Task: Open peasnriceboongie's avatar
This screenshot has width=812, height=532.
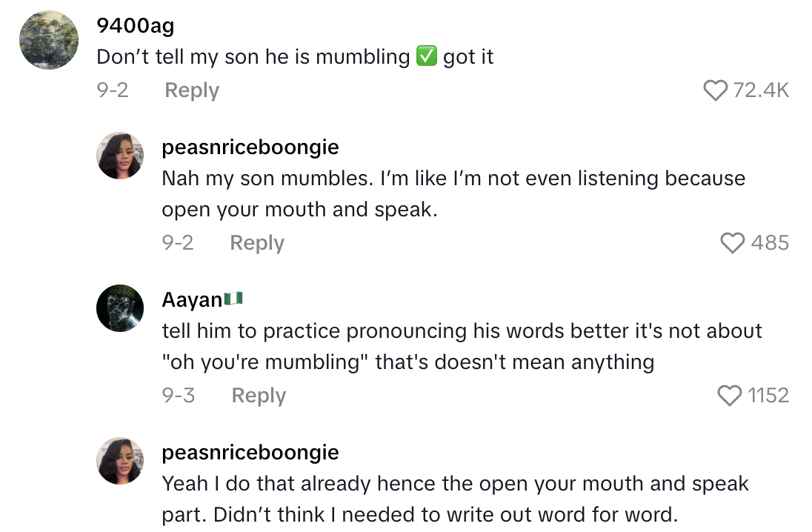Action: (120, 156)
